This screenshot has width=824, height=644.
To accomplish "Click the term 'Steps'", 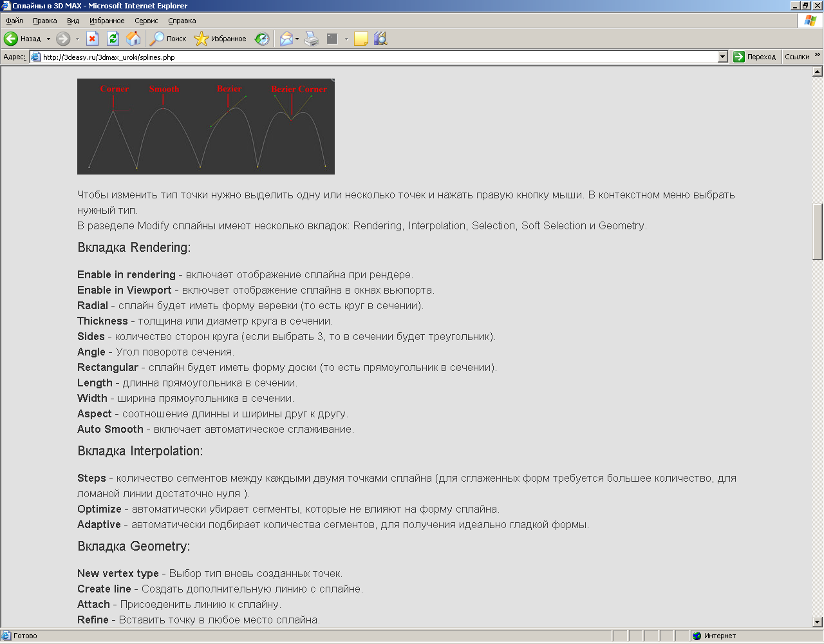I will click(x=91, y=478).
